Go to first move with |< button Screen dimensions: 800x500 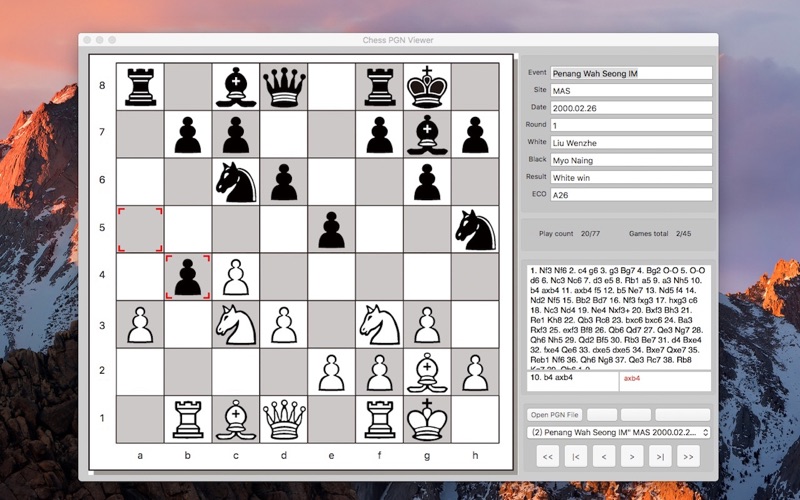point(576,457)
